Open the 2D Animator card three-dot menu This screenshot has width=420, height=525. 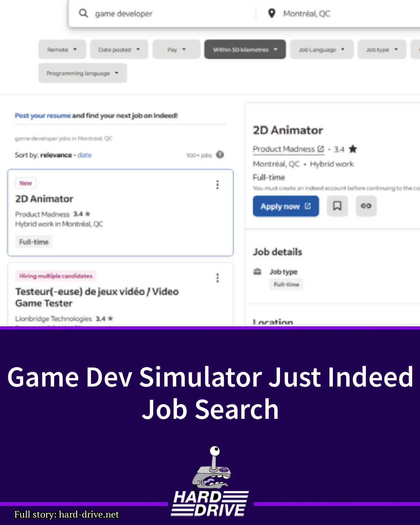pos(217,185)
